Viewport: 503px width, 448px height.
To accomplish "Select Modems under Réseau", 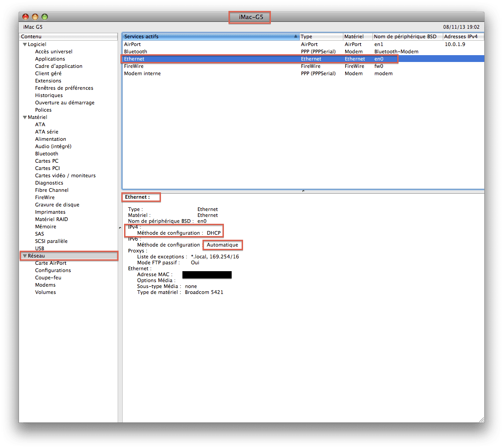I will [x=45, y=285].
